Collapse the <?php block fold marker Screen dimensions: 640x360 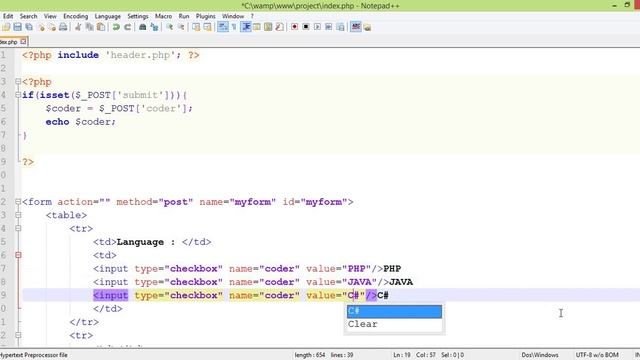pyautogui.click(x=18, y=82)
